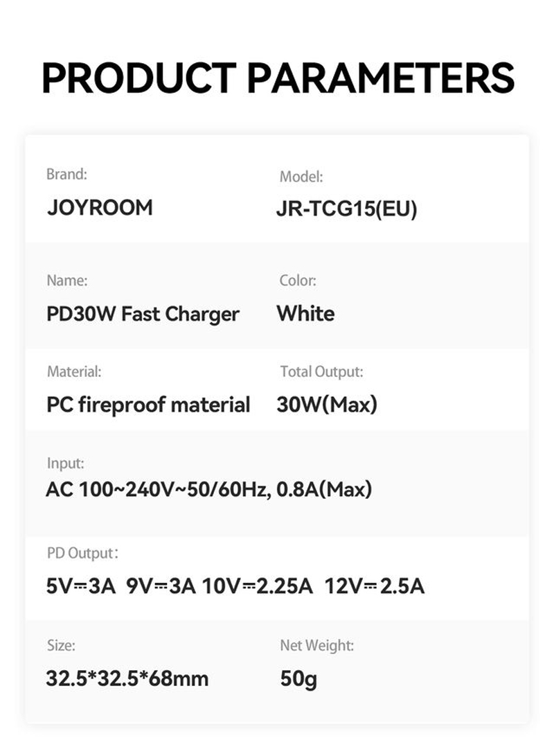Viewport: 554px width, 756px height.
Task: Select the Name label
Action: [67, 280]
